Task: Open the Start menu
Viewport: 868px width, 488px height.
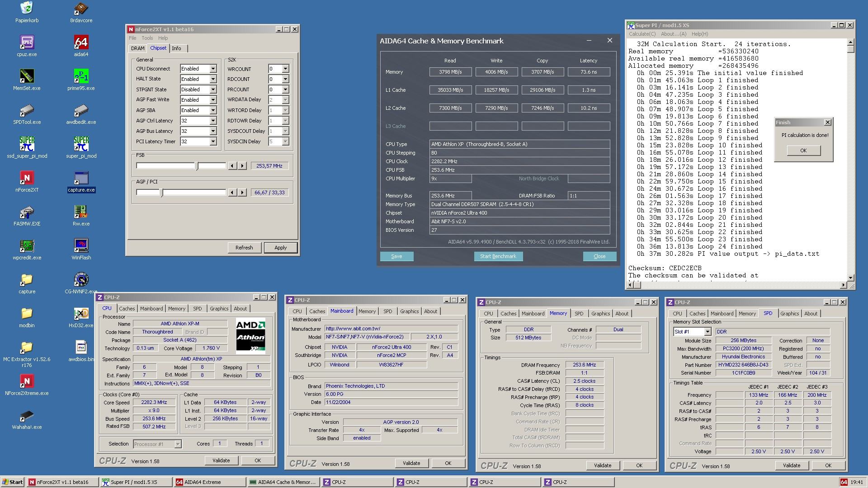Action: 13,482
